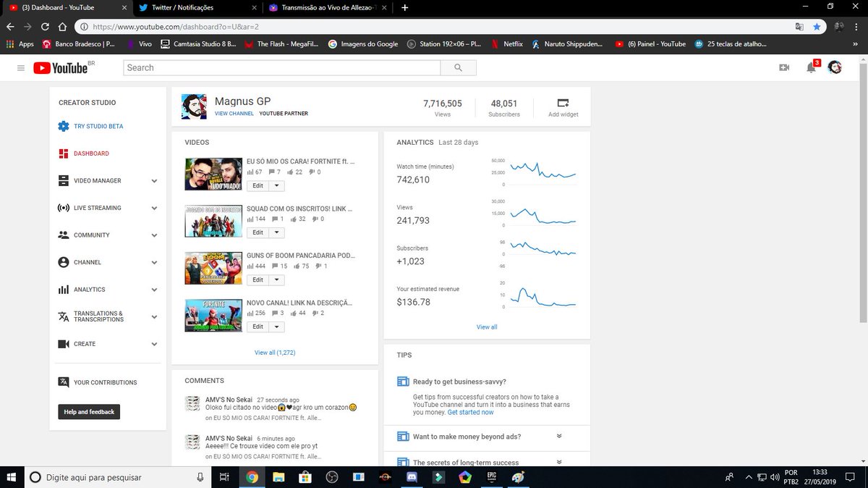Open Windows Task View
This screenshot has width=868, height=488.
[225, 477]
